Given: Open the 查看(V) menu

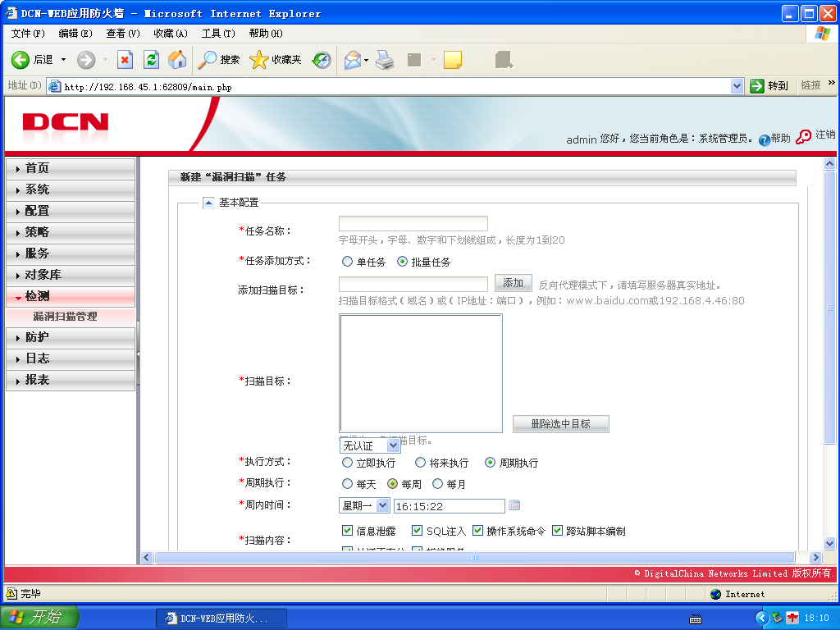Looking at the screenshot, I should click(x=123, y=33).
